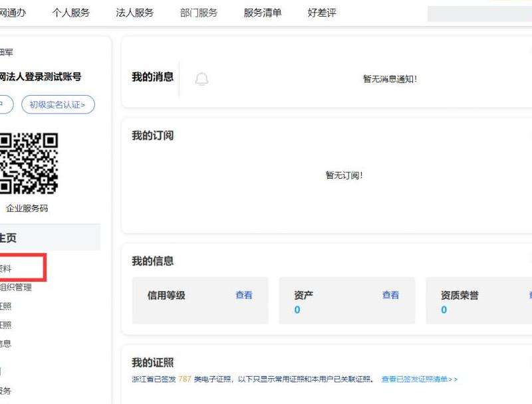Screen dimensions: 532x404
Task: Open the 查看已签发证照清单>> link
Action: pyautogui.click(x=419, y=379)
